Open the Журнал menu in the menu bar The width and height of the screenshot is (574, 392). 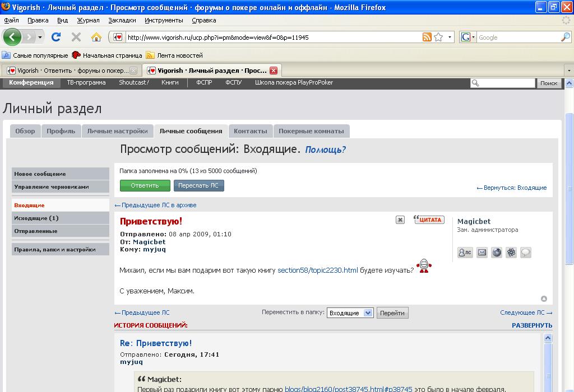pyautogui.click(x=88, y=20)
